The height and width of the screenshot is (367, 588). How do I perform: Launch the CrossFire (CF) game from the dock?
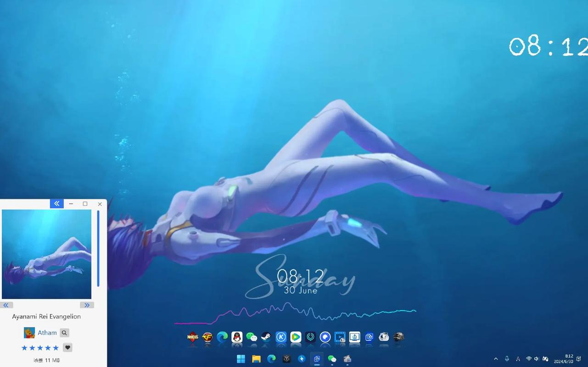[207, 337]
